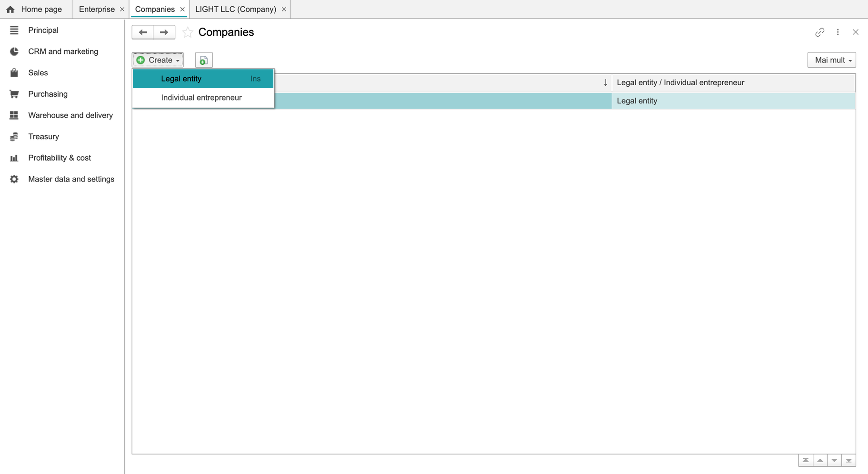Image resolution: width=868 pixels, height=474 pixels.
Task: Go forward with the right arrow button
Action: [164, 32]
